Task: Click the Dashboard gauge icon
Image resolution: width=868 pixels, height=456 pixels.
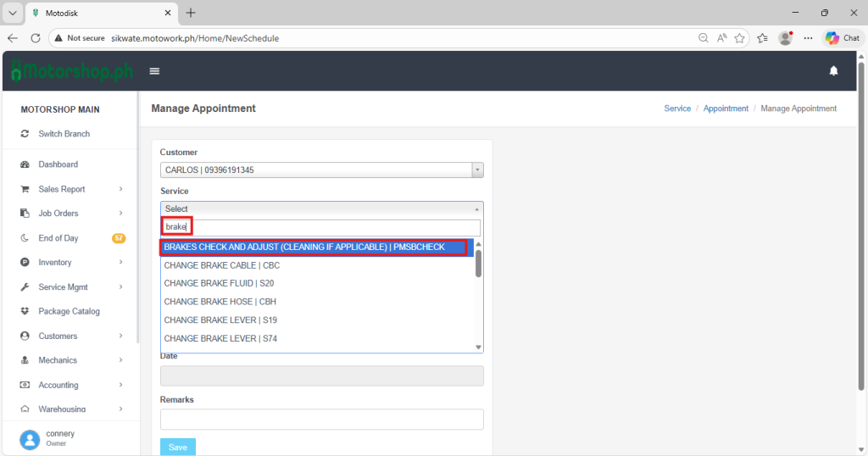Action: 25,164
